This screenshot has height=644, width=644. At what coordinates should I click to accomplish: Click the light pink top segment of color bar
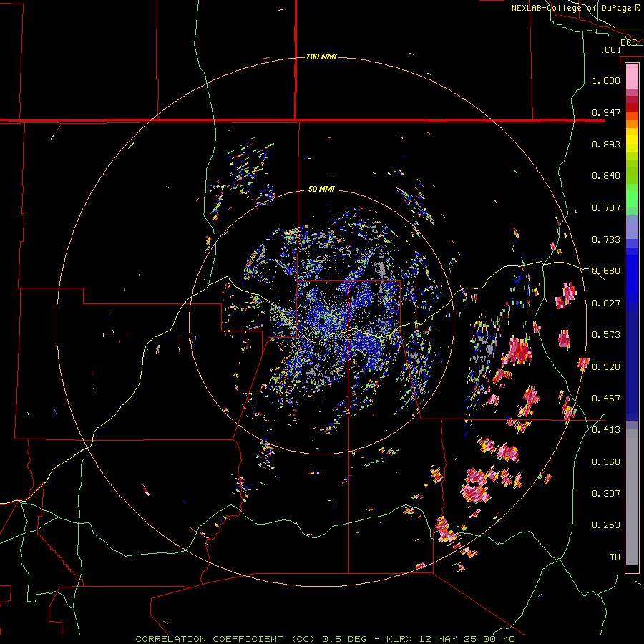(x=632, y=77)
